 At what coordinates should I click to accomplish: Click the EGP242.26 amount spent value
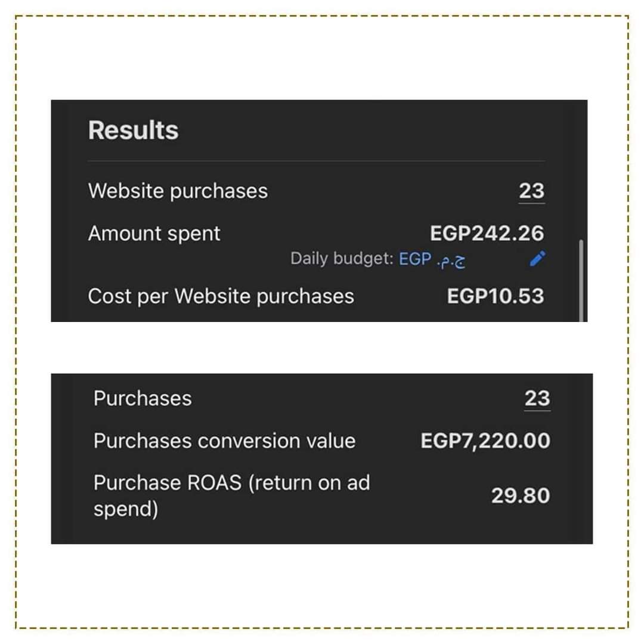(487, 233)
